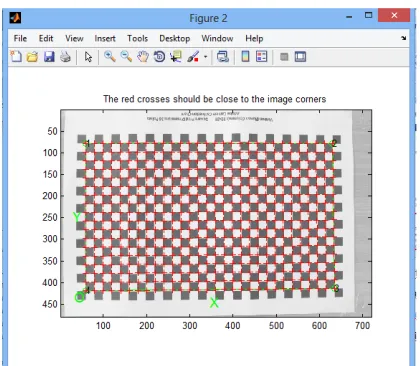Click the Show Plot Tools and Dock icon
420x366 pixels.
[300, 57]
